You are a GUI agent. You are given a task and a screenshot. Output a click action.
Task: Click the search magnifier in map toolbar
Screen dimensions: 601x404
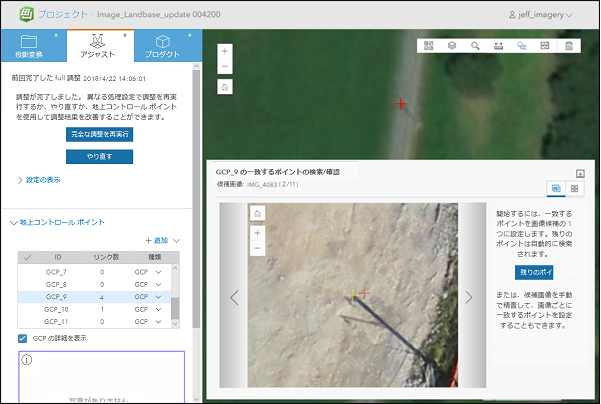[x=475, y=46]
